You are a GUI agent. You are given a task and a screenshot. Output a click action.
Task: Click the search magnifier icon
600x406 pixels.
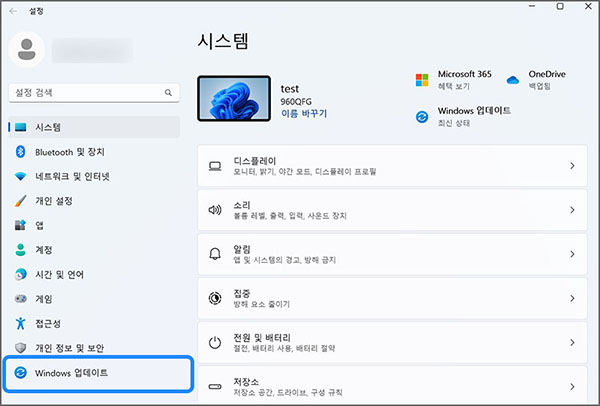168,93
